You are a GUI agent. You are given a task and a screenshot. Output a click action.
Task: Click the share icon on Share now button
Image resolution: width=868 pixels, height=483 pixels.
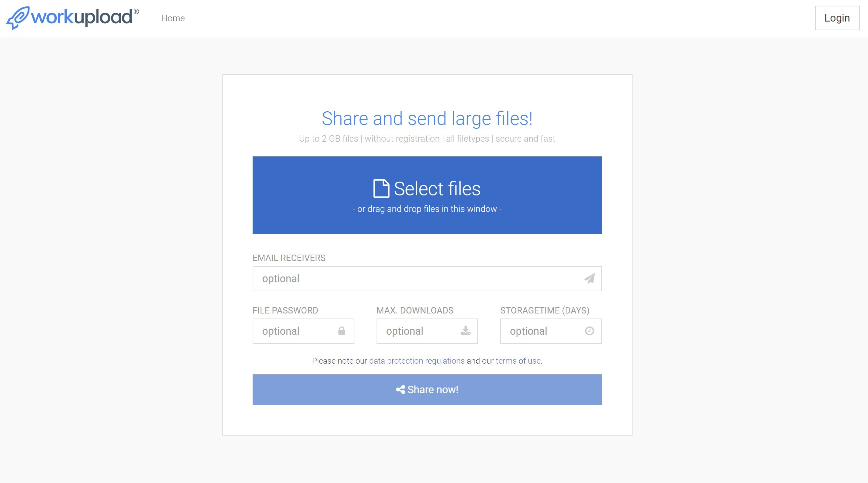pos(400,389)
